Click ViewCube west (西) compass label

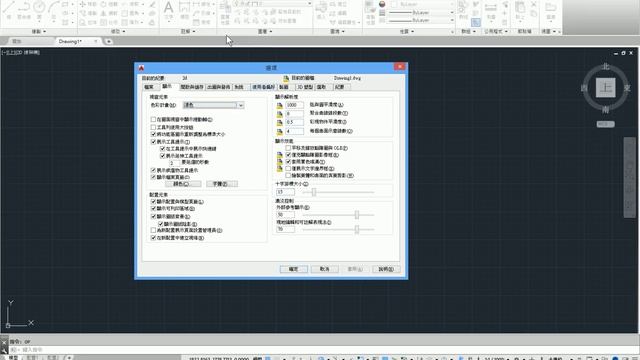tap(584, 88)
